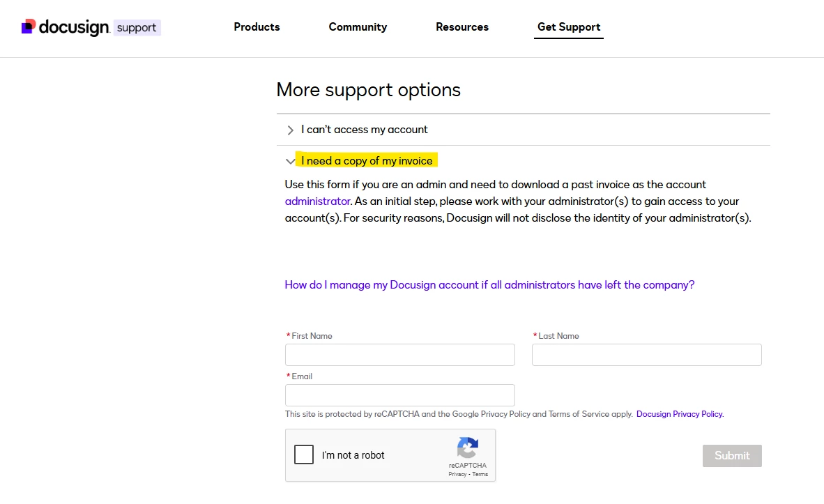Click the Submit button
Viewport: 824px width, 504px height.
click(x=732, y=456)
